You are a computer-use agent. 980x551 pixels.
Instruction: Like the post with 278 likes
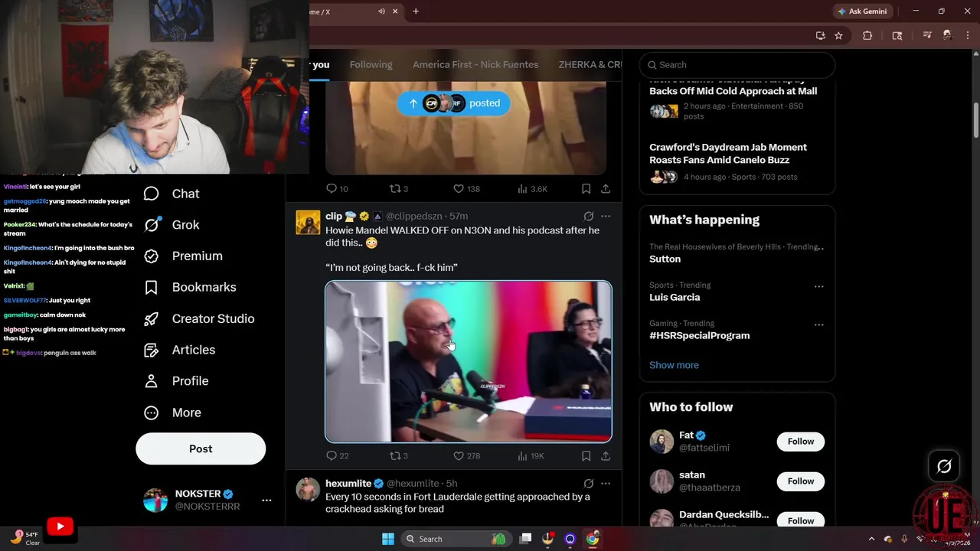click(x=465, y=455)
